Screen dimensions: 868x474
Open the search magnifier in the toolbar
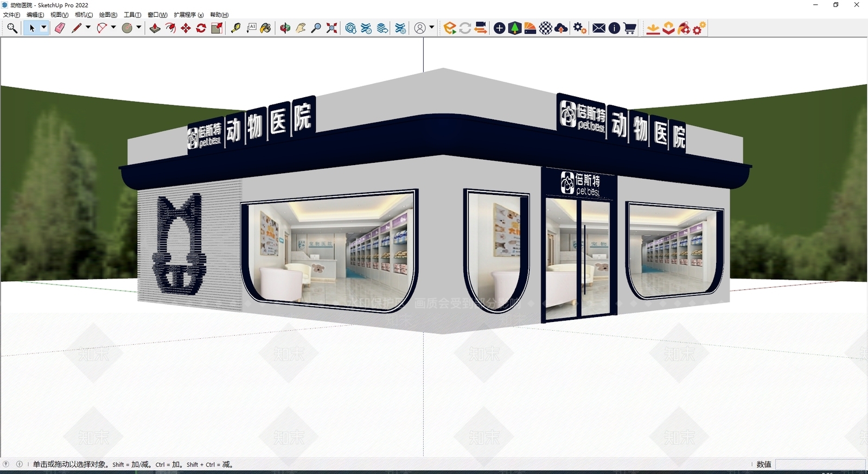click(x=11, y=28)
